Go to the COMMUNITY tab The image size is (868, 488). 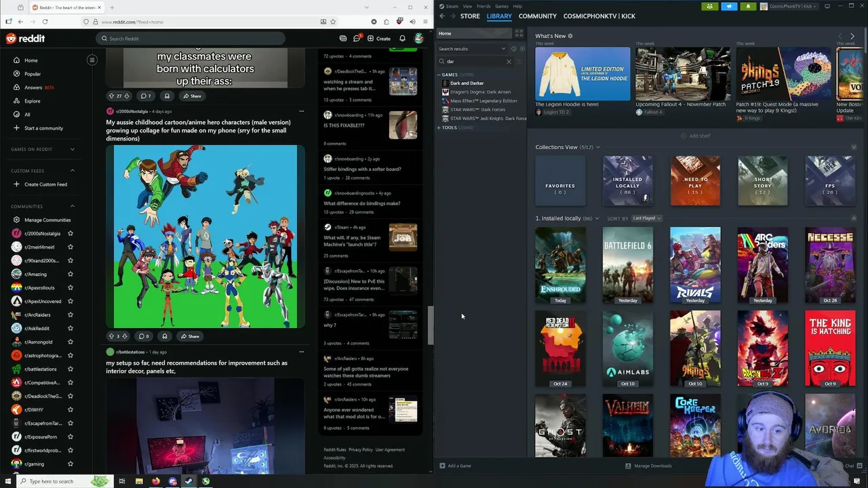click(x=538, y=16)
